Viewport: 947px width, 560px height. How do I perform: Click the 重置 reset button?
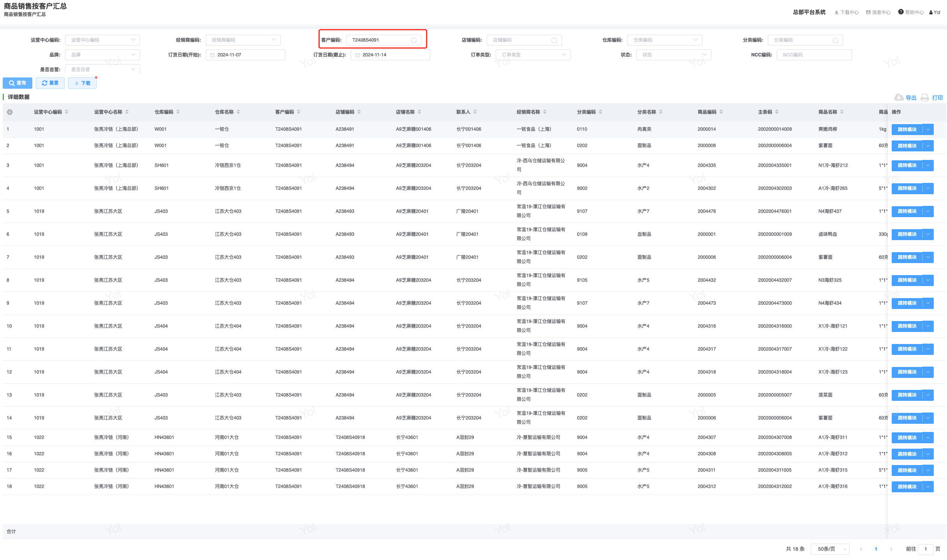coord(50,83)
